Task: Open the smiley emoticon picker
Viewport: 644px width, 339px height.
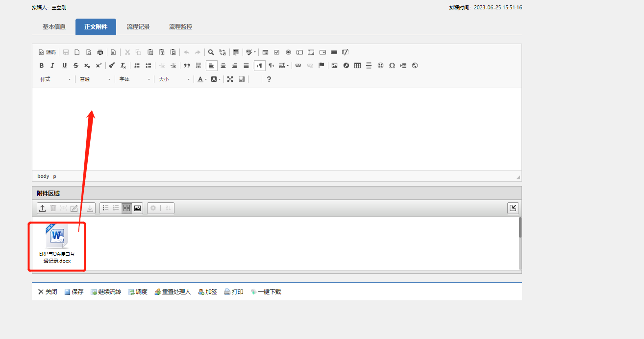Action: pos(380,65)
